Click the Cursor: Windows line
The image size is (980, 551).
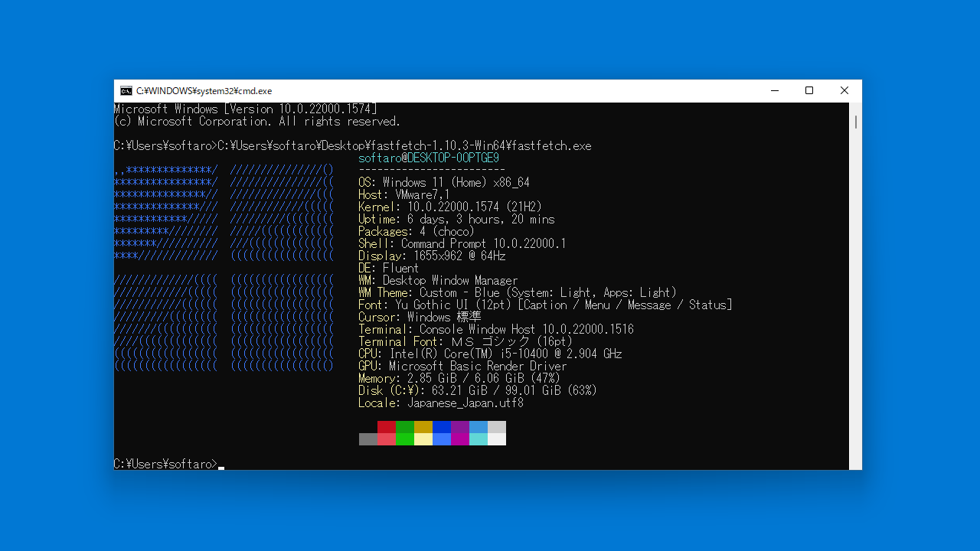click(x=420, y=318)
